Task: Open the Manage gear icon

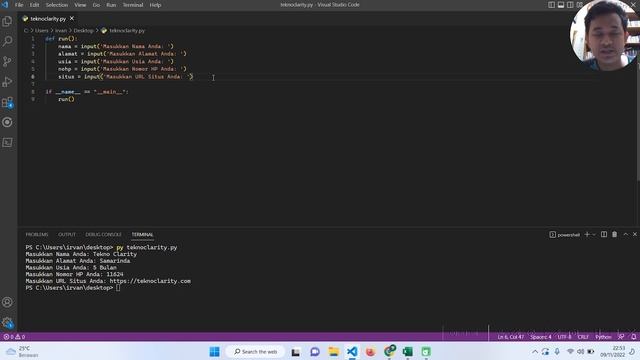Action: (7, 322)
